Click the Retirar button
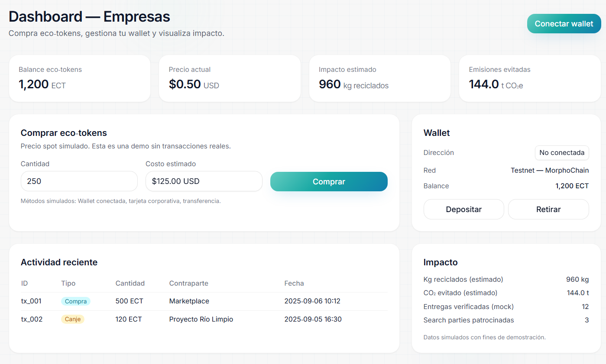606x364 pixels. coord(548,209)
